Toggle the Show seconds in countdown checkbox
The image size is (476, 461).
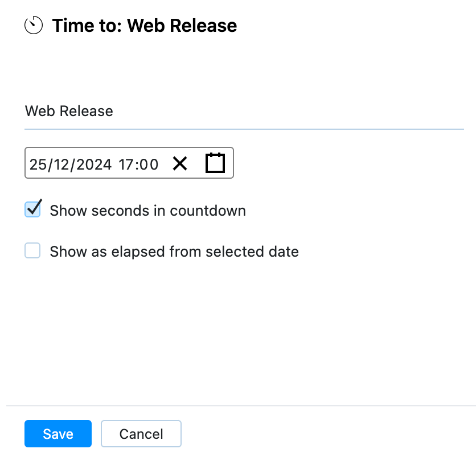[32, 209]
